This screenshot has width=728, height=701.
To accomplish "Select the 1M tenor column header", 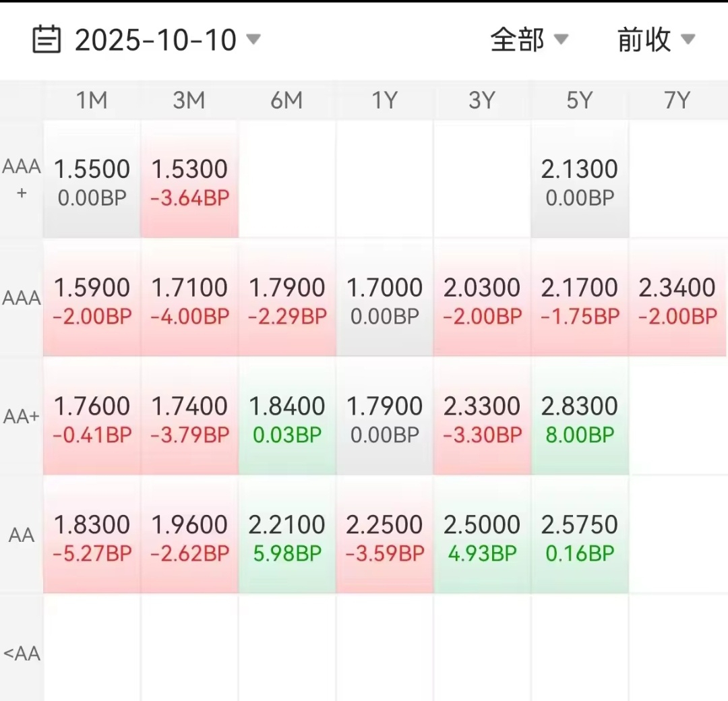I will [x=92, y=100].
